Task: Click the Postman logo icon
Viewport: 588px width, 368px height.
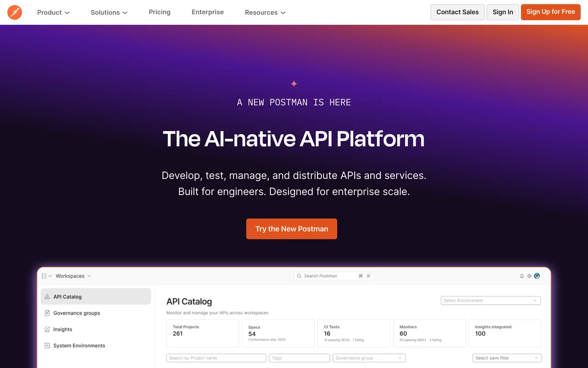Action: click(15, 12)
